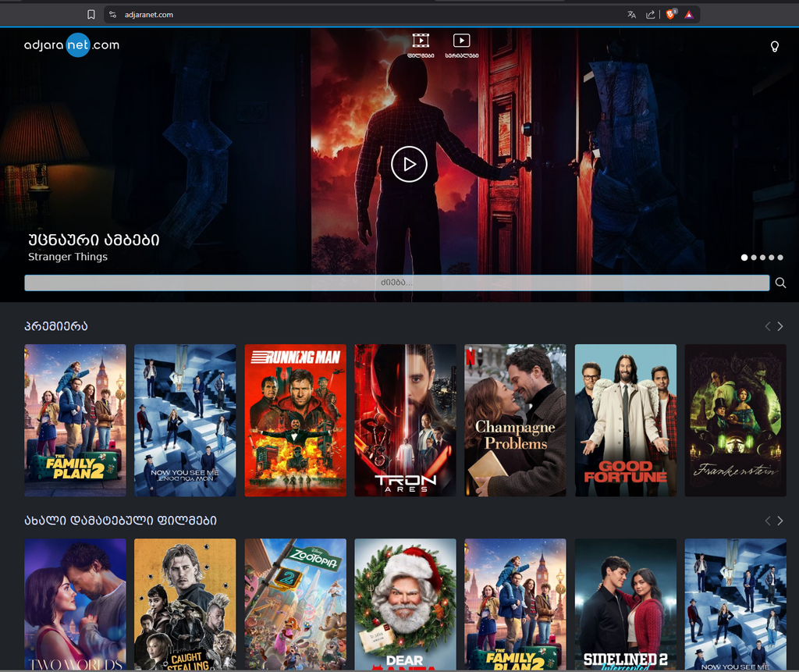Open The Running Man poster
Screen dimensions: 799x672
[295, 420]
